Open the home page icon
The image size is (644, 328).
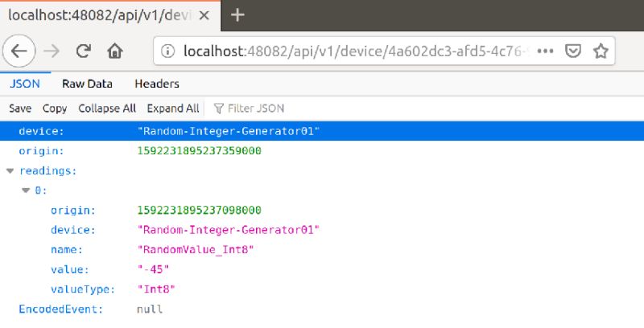[x=115, y=51]
